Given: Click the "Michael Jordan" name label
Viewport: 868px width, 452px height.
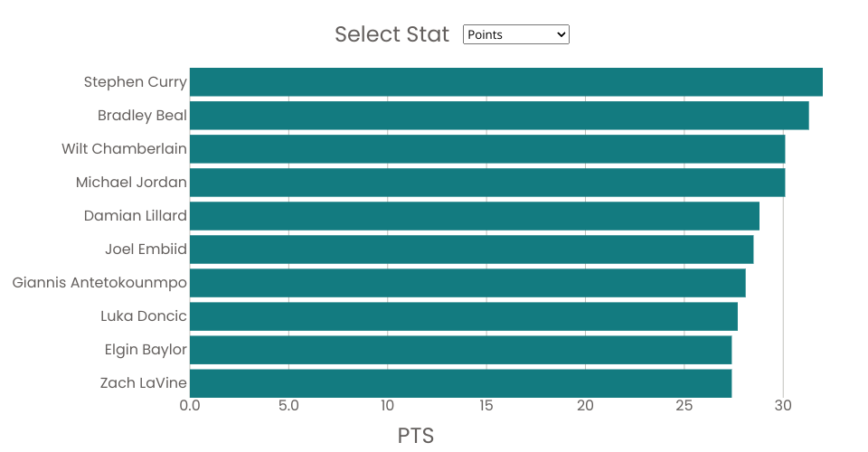Looking at the screenshot, I should (131, 183).
